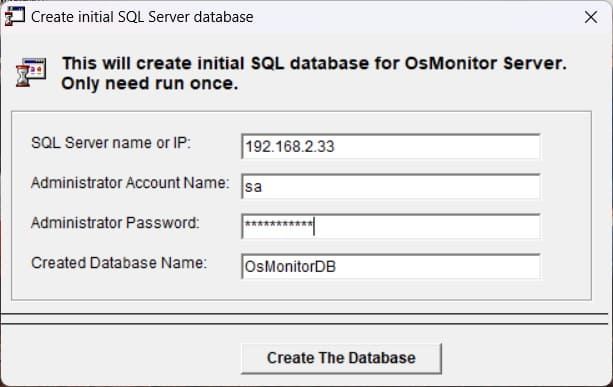Click the Create The Database button
The height and width of the screenshot is (387, 613).
pos(341,358)
